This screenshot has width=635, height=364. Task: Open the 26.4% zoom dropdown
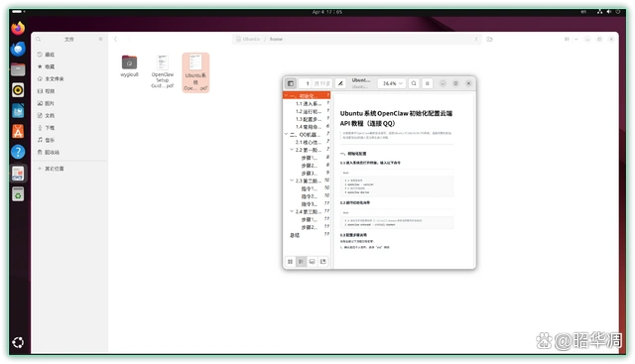pyautogui.click(x=391, y=83)
